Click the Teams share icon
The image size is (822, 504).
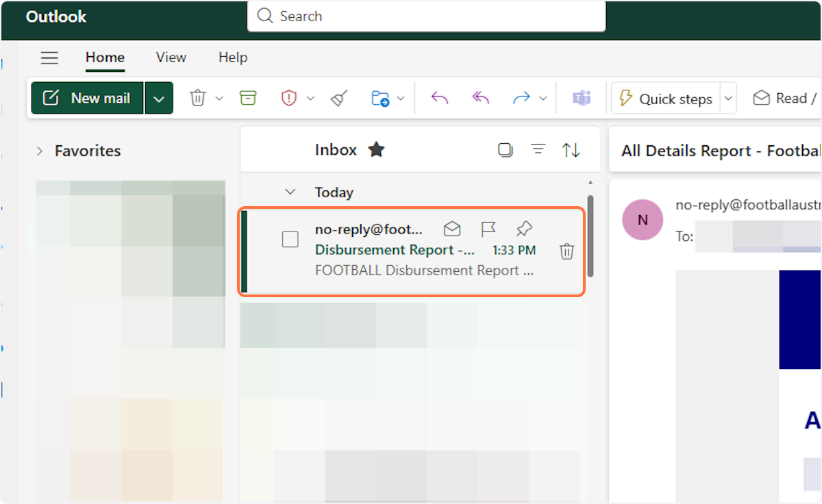pyautogui.click(x=582, y=99)
